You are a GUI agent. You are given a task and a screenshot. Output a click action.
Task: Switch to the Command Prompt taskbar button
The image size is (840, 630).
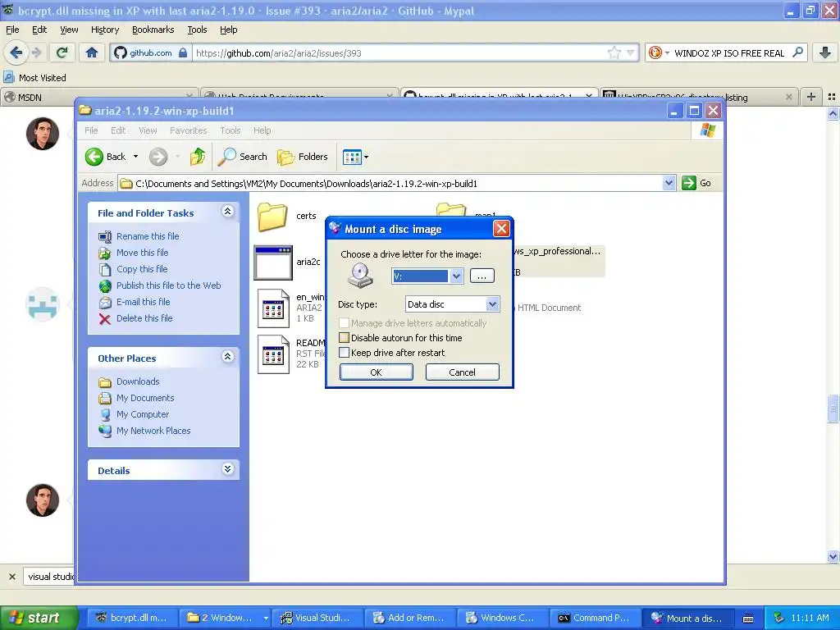[x=596, y=619]
